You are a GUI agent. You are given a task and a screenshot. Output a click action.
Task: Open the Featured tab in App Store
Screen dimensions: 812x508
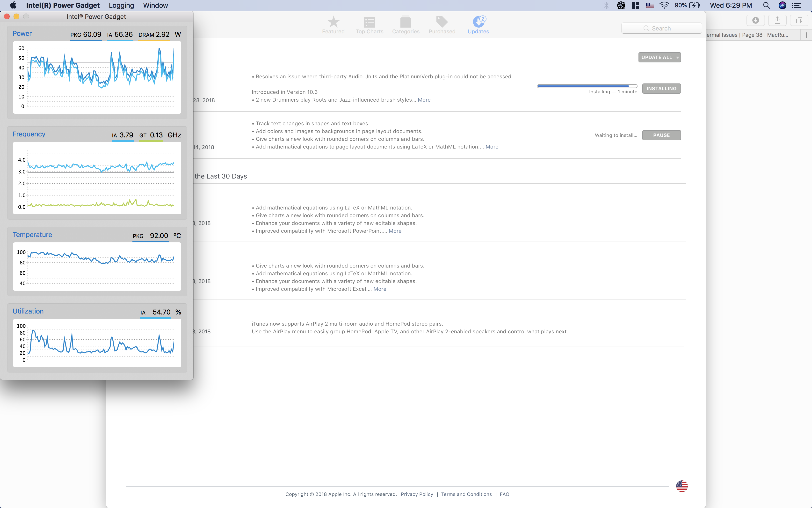pos(333,25)
